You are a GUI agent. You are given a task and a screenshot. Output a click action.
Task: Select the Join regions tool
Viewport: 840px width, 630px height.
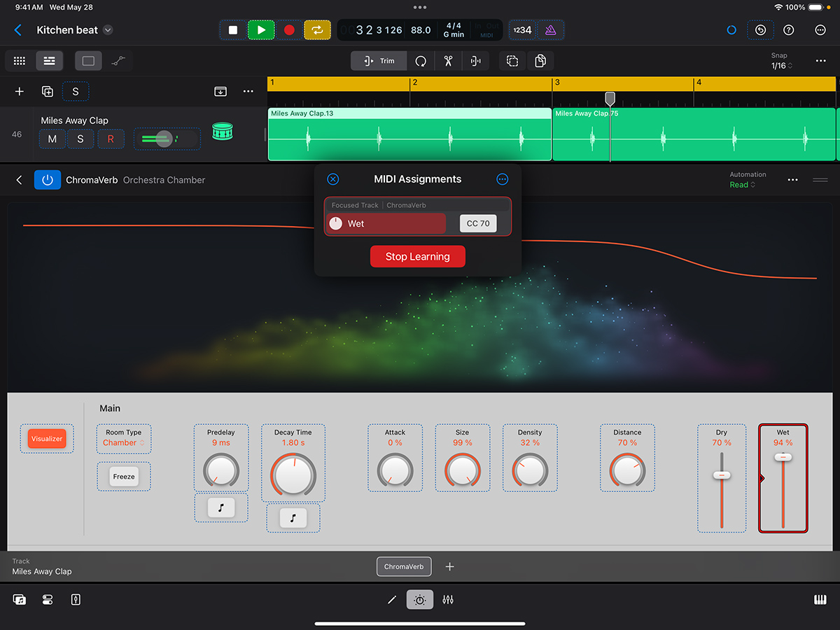point(476,61)
